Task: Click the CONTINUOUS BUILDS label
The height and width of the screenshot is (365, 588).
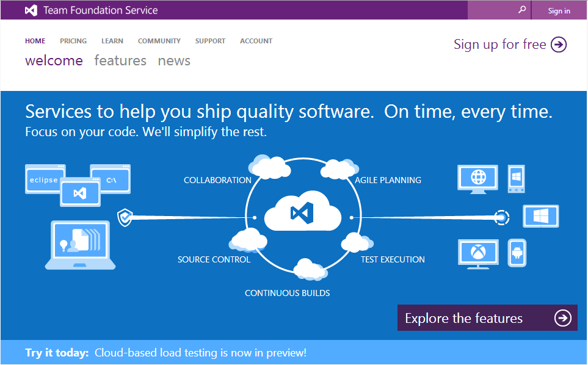Action: (x=287, y=293)
